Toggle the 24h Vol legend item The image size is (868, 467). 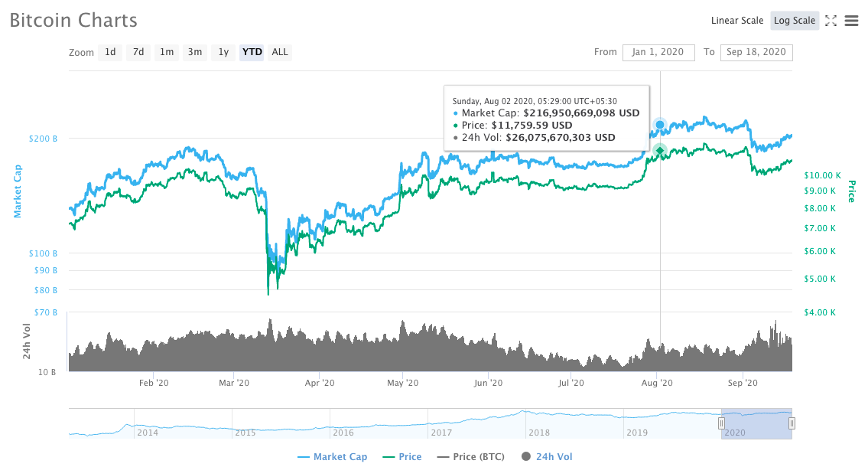point(549,457)
